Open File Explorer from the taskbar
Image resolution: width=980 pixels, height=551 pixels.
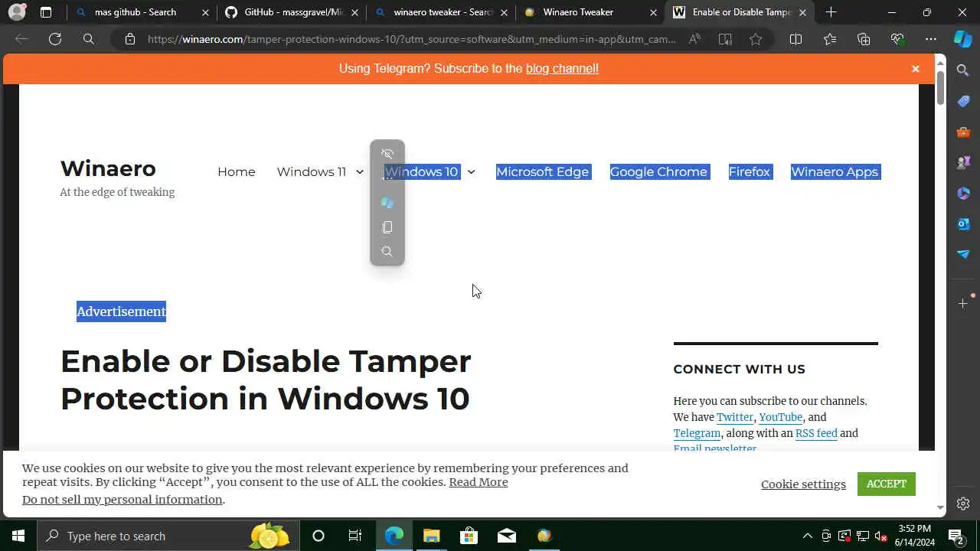pos(432,536)
